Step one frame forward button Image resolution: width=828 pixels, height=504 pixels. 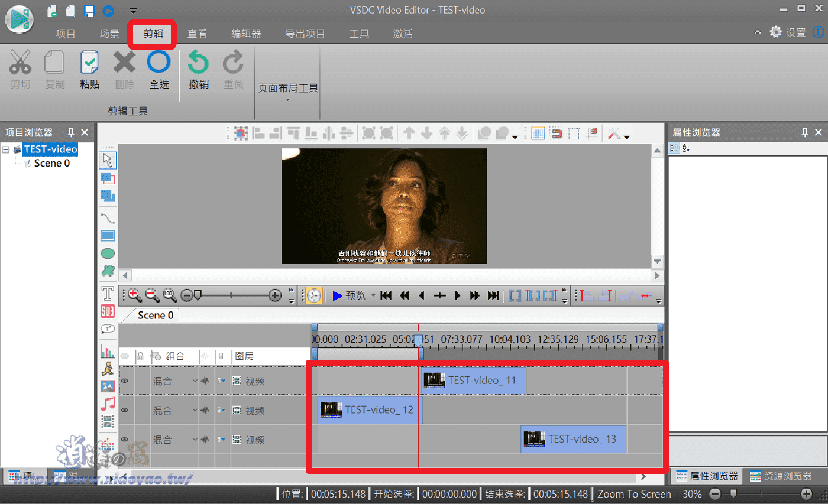click(457, 295)
